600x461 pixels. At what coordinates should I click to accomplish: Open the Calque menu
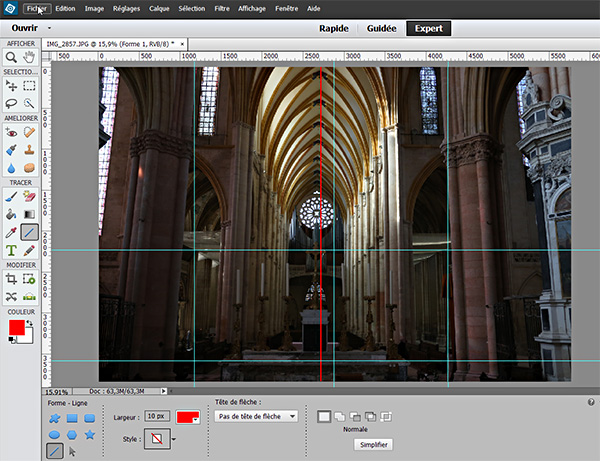[x=159, y=8]
